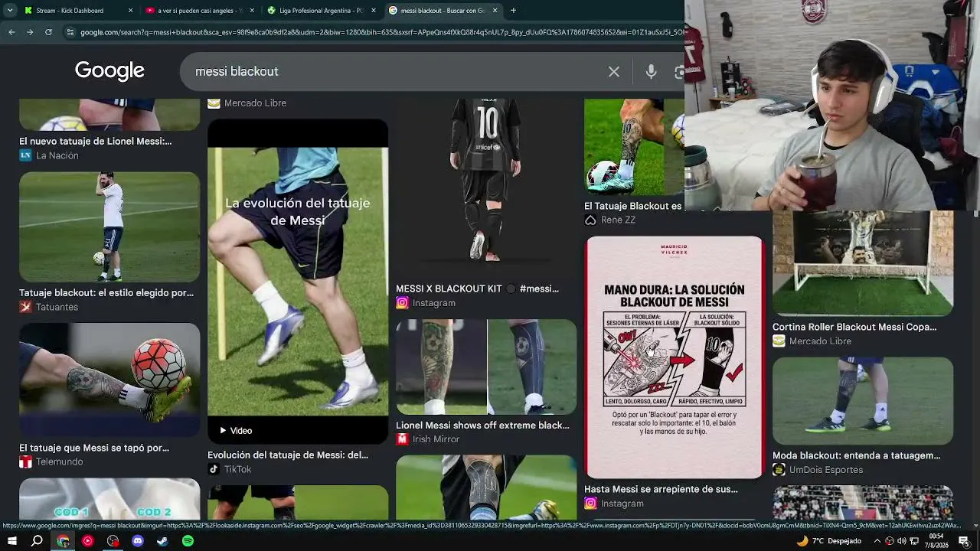Go forward in browser history
The height and width of the screenshot is (551, 980).
pos(30,32)
